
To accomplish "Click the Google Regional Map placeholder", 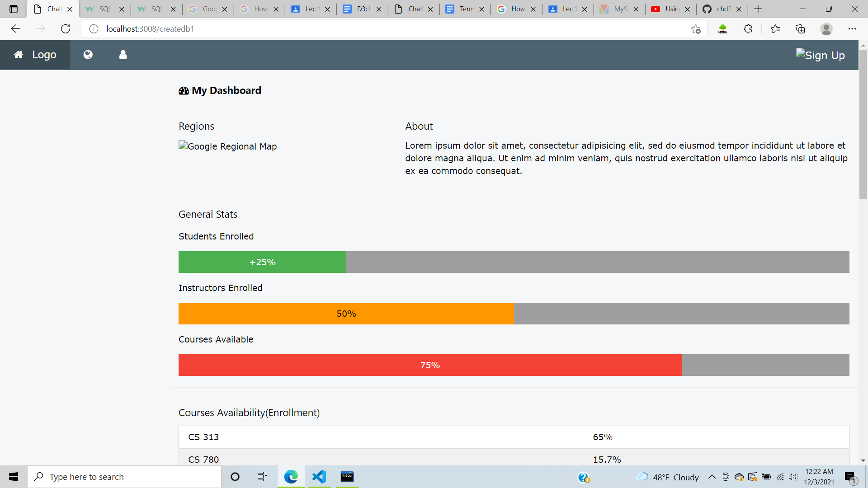I will (x=227, y=146).
